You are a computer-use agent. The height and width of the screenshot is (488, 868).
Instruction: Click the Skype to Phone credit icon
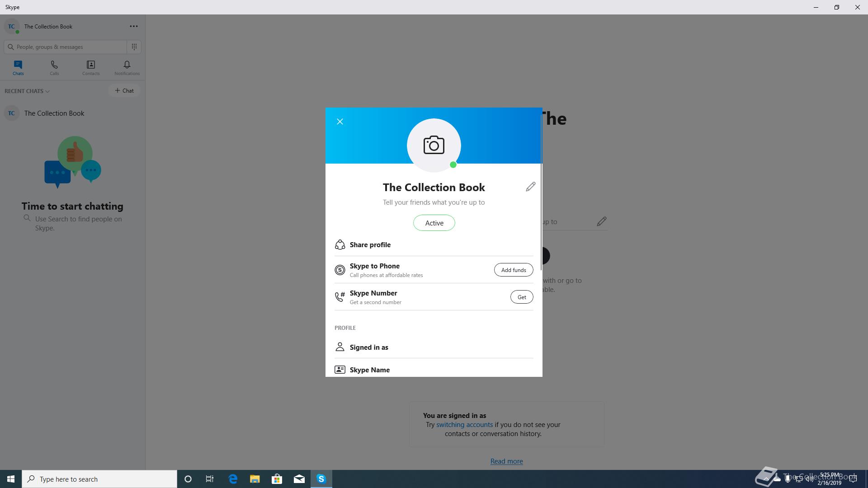coord(340,270)
